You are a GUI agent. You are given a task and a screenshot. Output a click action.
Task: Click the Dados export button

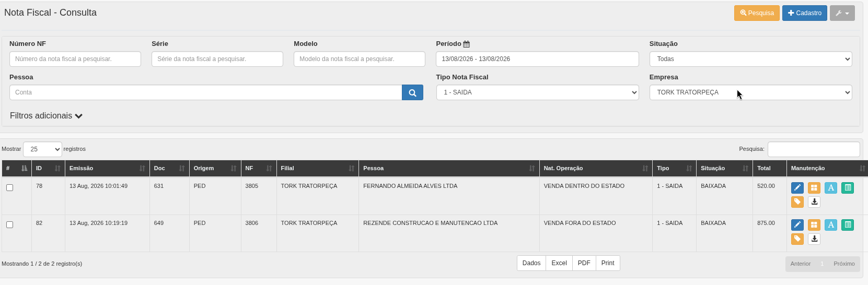(531, 263)
